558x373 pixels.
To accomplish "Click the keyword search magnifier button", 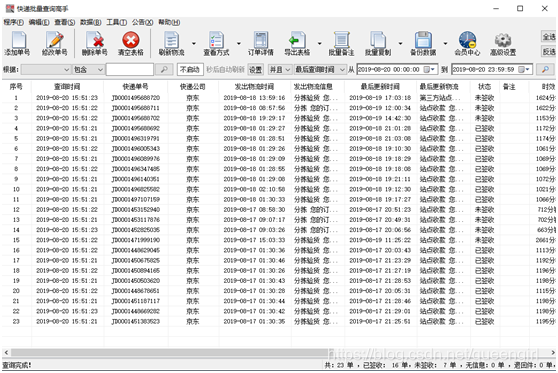I will (x=164, y=69).
